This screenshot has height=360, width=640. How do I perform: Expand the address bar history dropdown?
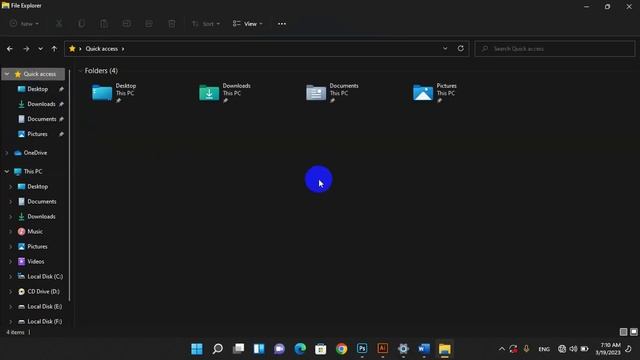(x=445, y=49)
